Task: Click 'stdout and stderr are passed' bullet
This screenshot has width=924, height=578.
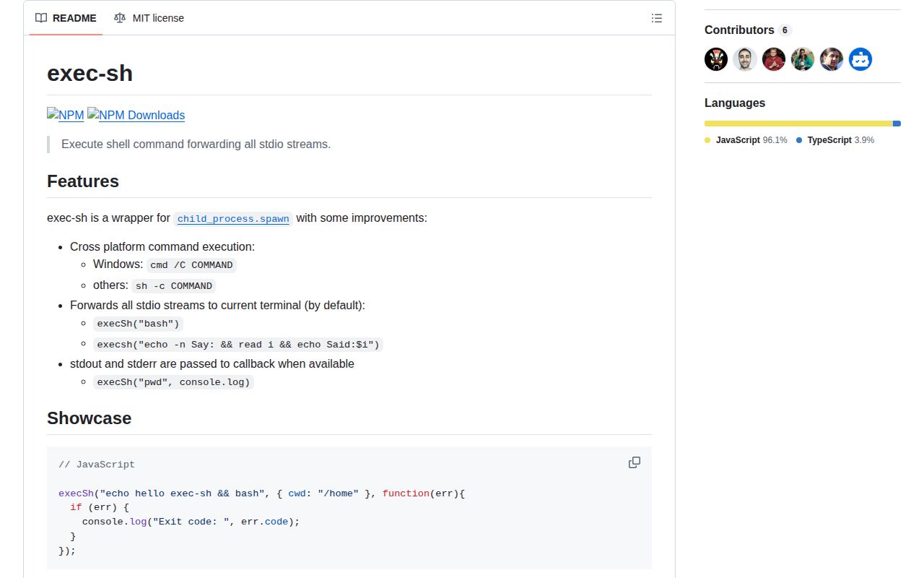Action: (x=212, y=363)
